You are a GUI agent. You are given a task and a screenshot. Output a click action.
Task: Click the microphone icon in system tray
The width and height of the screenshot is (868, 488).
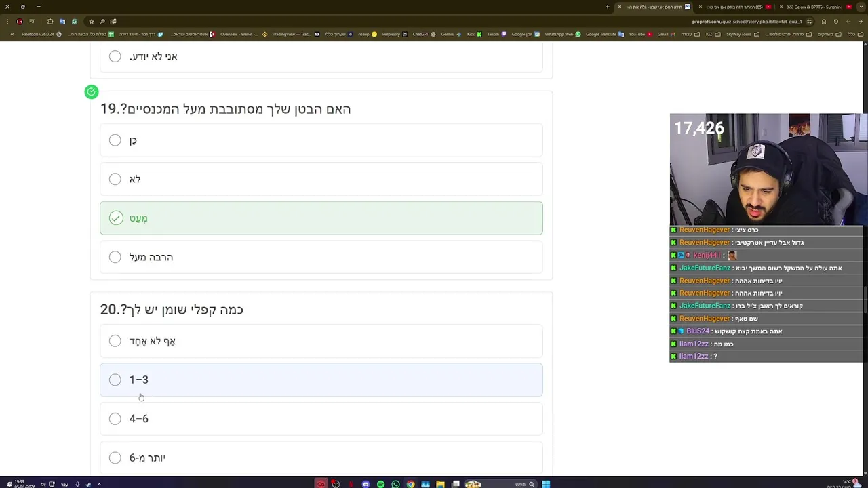pyautogui.click(x=77, y=484)
